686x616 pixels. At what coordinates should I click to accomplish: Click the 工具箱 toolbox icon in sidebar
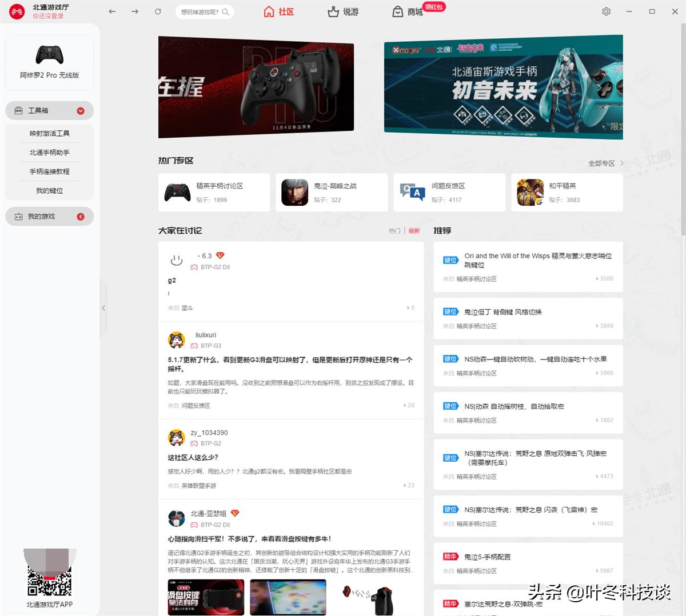click(17, 110)
